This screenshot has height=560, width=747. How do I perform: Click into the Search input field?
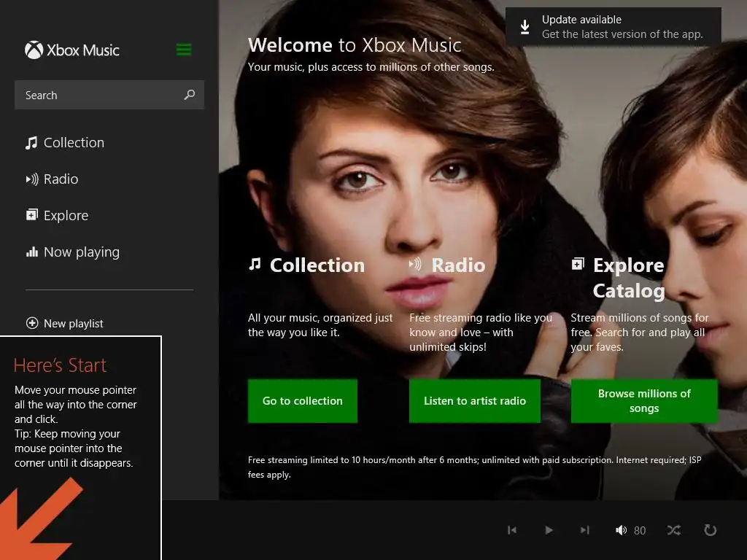pos(109,95)
